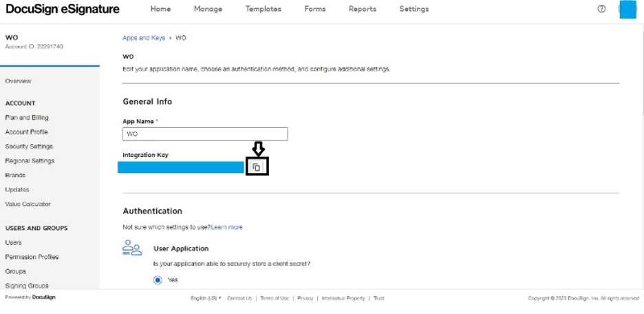The image size is (644, 314).
Task: Open Brands in the sidebar
Action: point(15,175)
